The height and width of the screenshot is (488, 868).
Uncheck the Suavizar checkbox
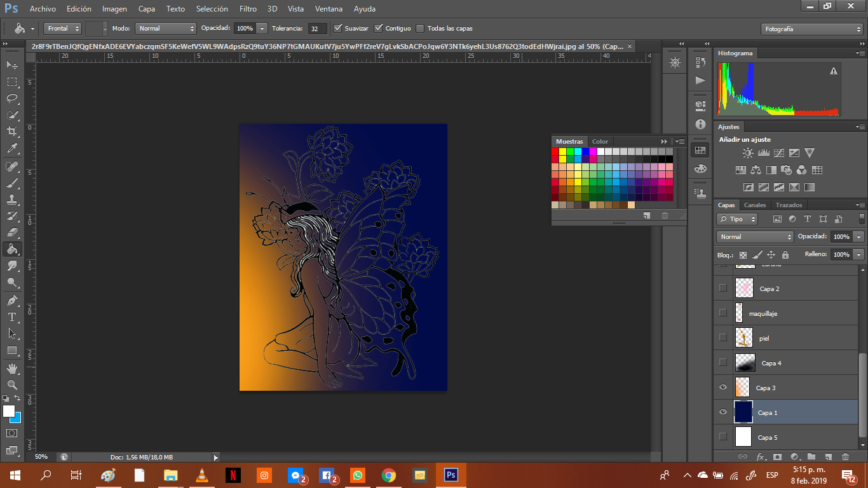point(338,29)
